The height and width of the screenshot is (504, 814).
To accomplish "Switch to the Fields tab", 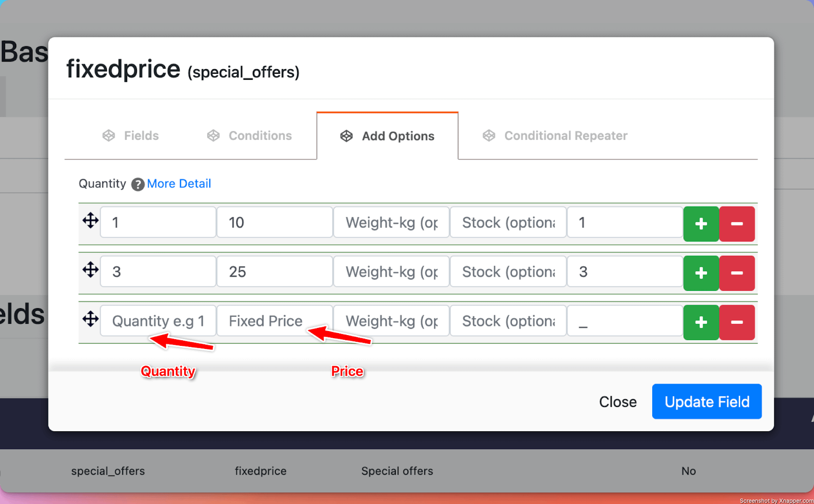I will coord(131,136).
